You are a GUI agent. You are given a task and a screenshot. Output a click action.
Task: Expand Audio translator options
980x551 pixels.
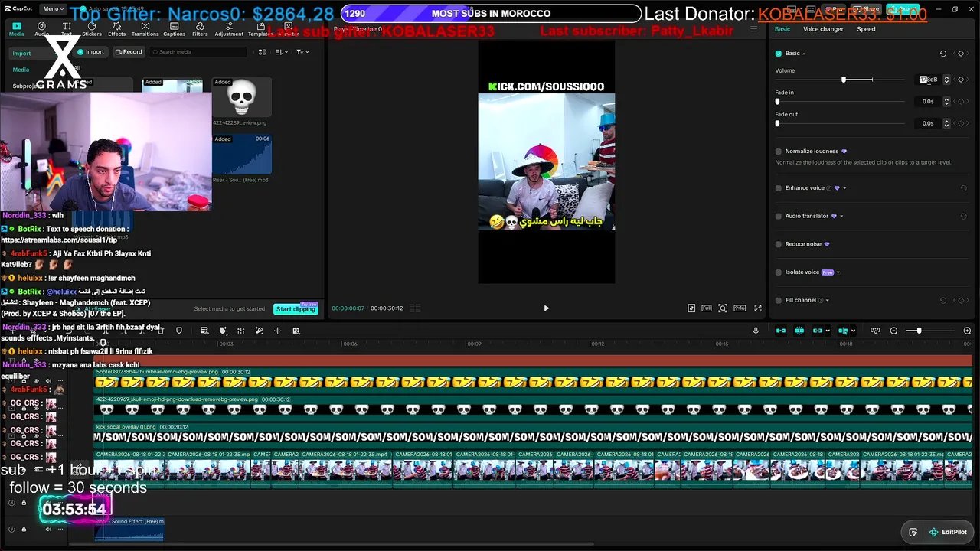coord(841,216)
